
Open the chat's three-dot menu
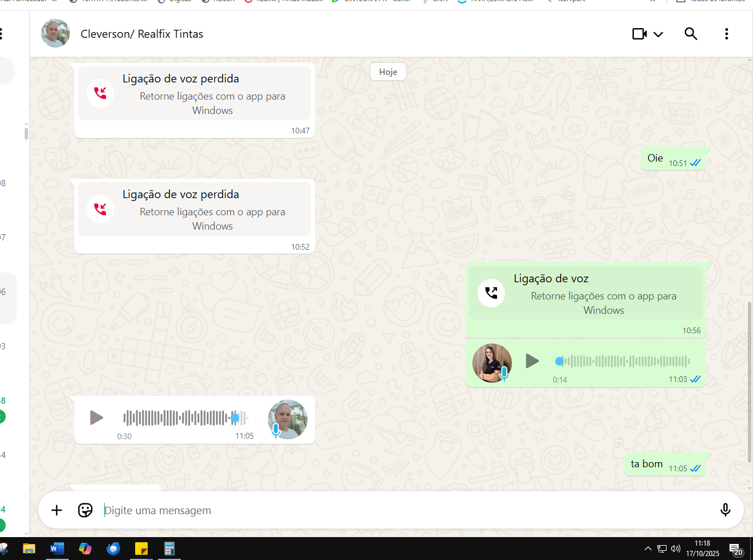click(726, 34)
